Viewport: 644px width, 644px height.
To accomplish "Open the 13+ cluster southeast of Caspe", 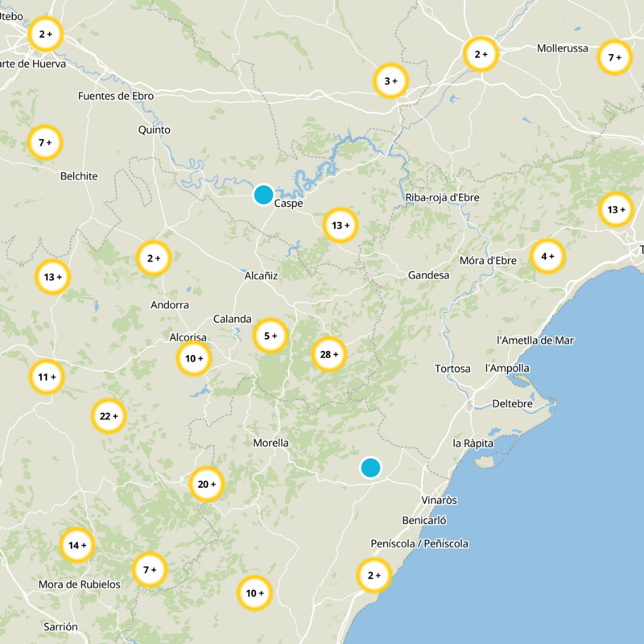I will coord(341,225).
